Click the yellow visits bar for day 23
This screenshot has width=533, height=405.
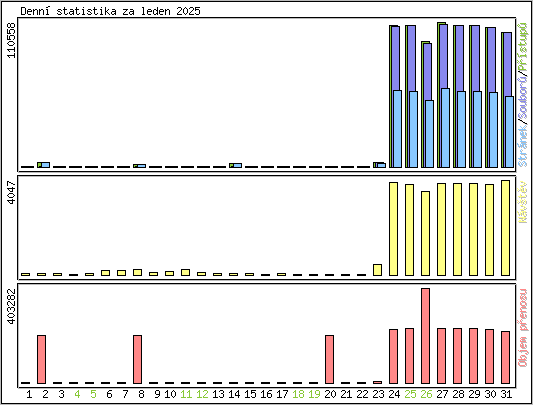click(377, 270)
